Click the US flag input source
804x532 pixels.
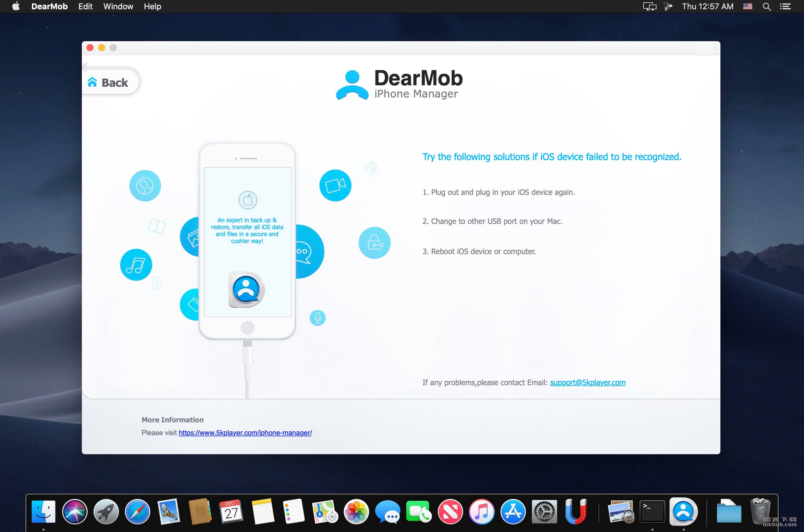tap(747, 6)
